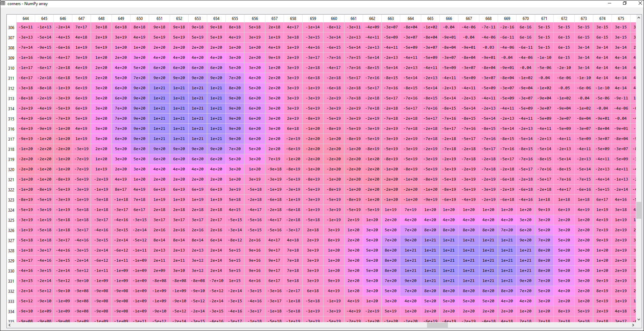Select cell -0.04 at row 307, column 667

[x=469, y=37]
